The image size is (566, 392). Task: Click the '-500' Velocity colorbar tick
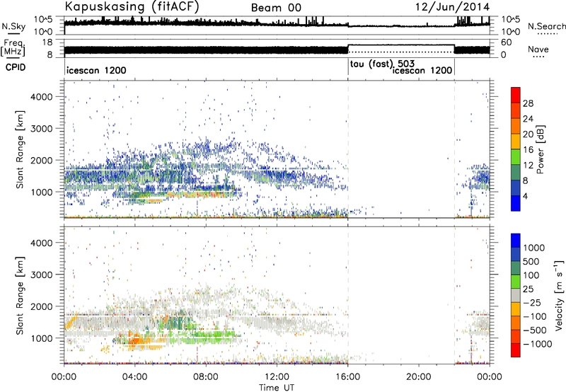(536, 330)
